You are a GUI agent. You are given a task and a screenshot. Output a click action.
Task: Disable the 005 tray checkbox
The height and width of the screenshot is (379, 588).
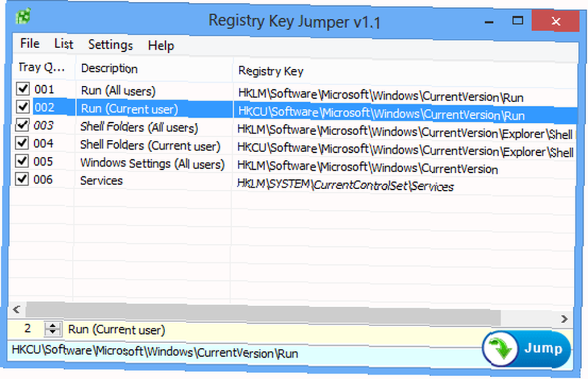[x=22, y=160]
